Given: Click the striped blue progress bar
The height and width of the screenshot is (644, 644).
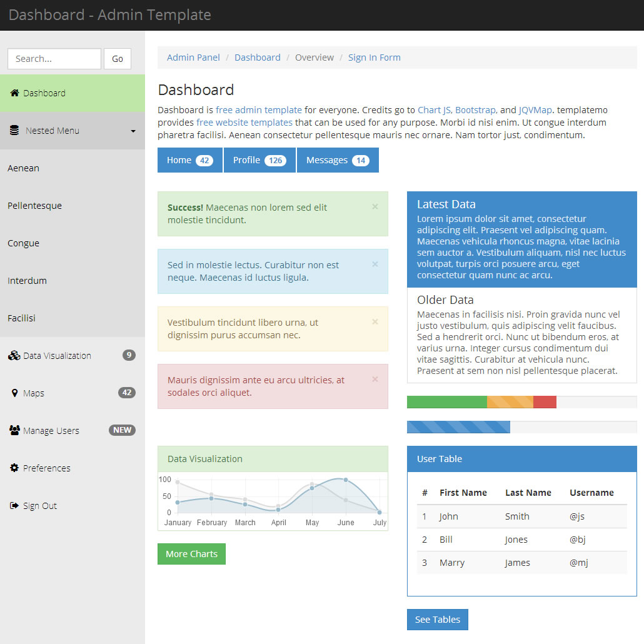Looking at the screenshot, I should 458,427.
